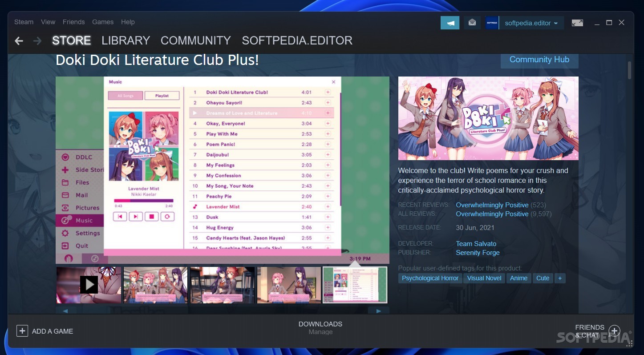
Task: Open the Help menu
Action: 128,22
